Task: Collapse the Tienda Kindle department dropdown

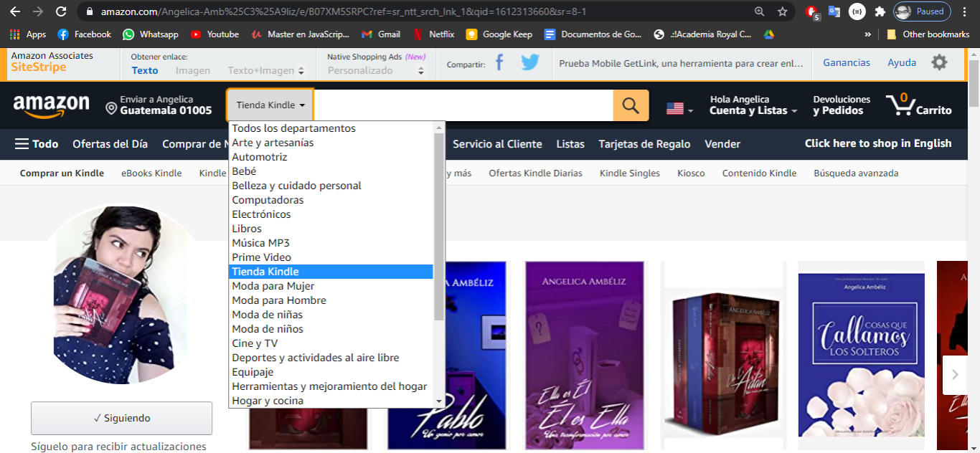Action: pyautogui.click(x=270, y=105)
